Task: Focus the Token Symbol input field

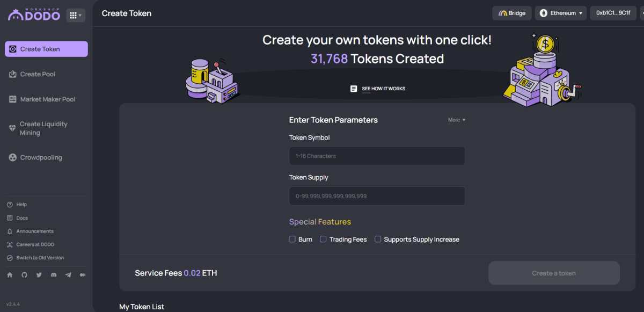Action: coord(377,156)
